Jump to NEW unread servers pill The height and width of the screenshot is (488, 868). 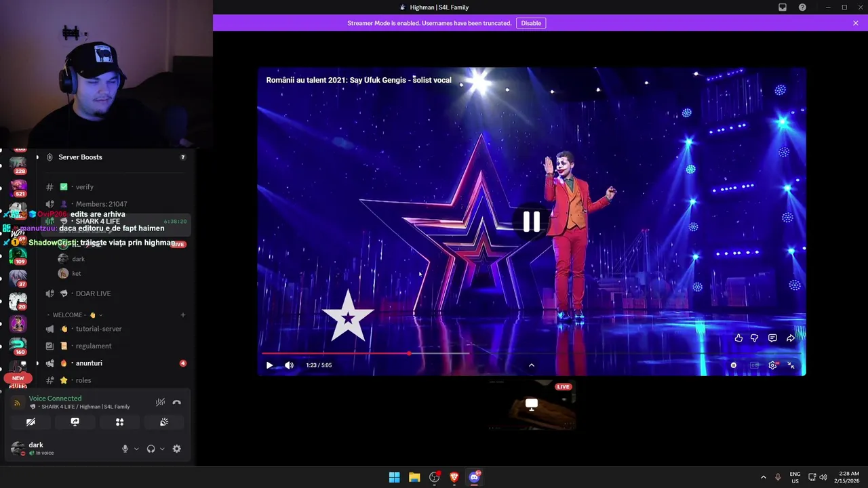18,378
